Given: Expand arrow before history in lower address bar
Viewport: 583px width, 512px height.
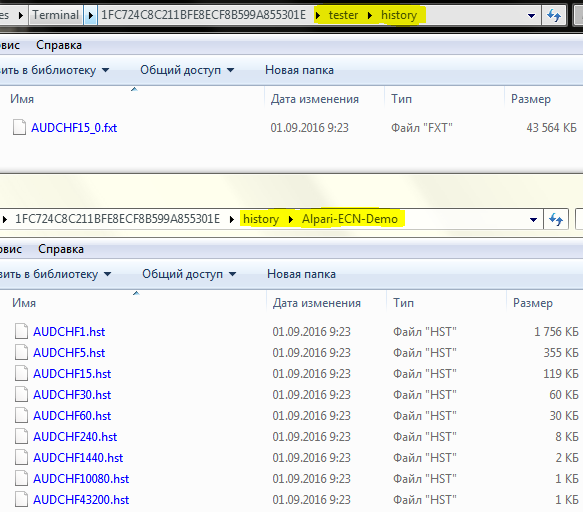Looking at the screenshot, I should coord(232,219).
